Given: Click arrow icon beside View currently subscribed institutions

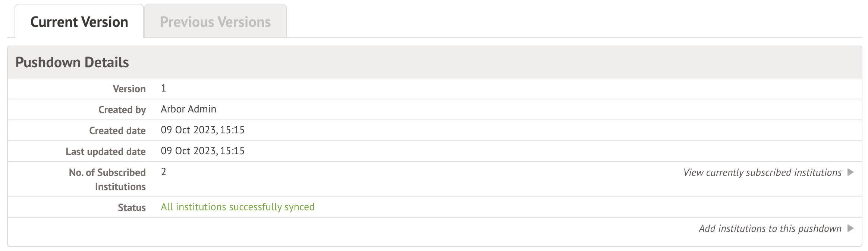Looking at the screenshot, I should click(850, 172).
